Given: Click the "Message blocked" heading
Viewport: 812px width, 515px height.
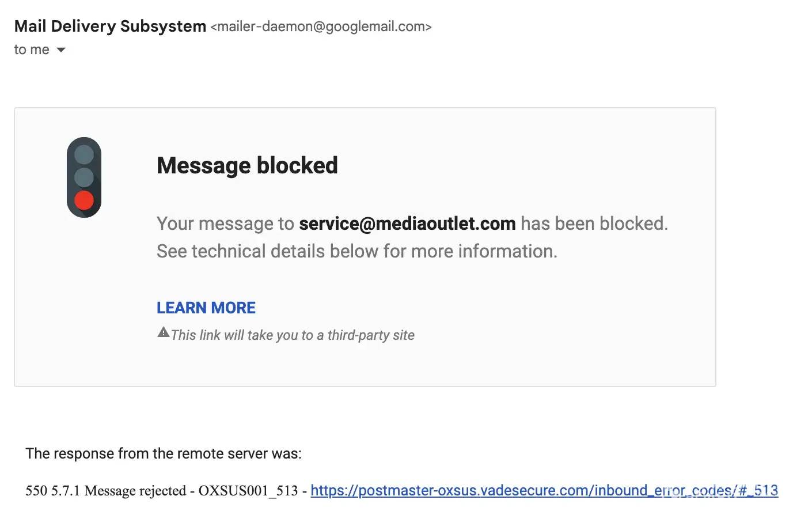Looking at the screenshot, I should tap(247, 165).
